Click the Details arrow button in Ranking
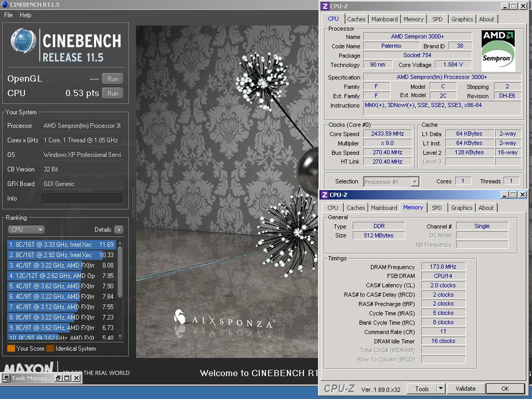The image size is (532, 399). click(119, 230)
